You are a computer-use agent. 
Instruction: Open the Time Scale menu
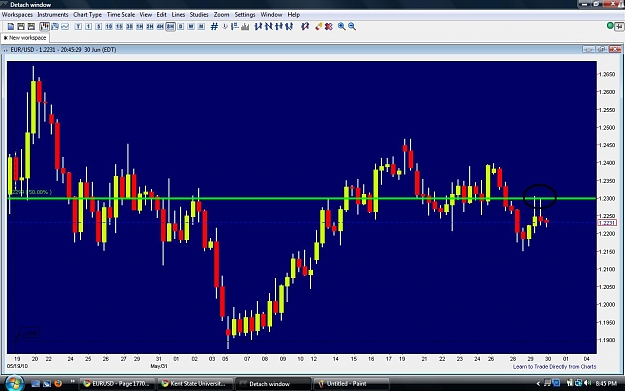(x=121, y=15)
